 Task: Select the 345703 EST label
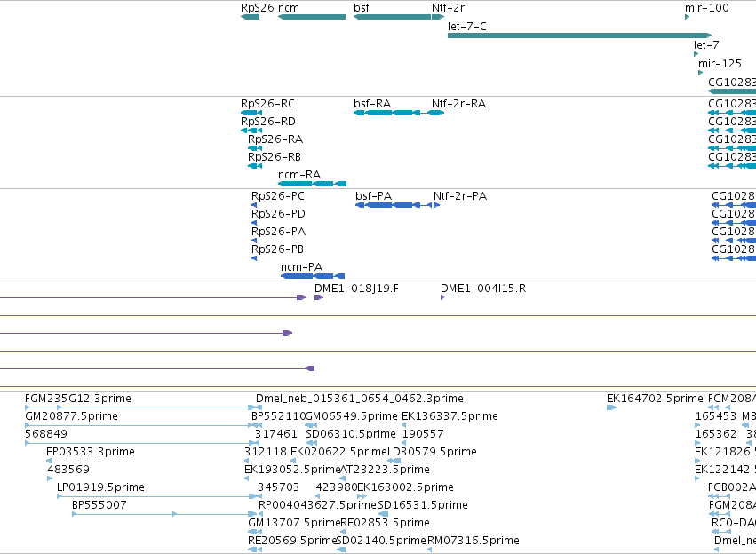pos(279,487)
